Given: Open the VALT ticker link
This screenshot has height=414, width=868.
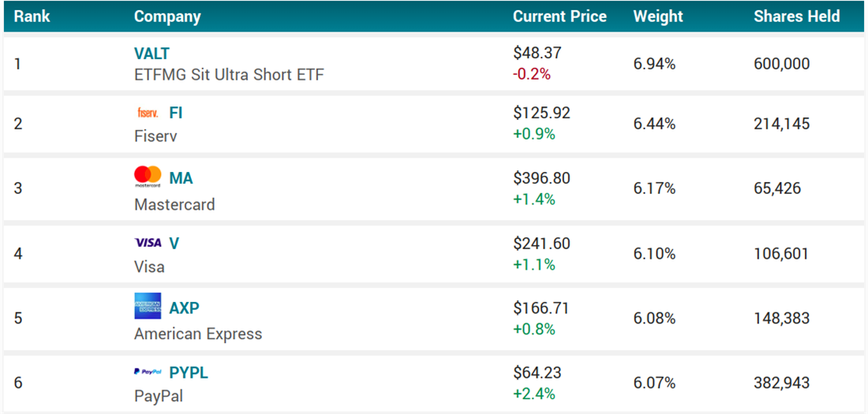Looking at the screenshot, I should click(152, 54).
